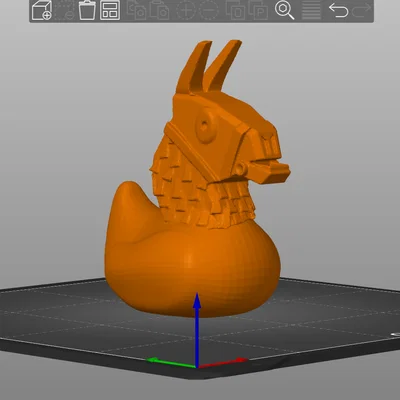400x400 pixels.
Task: Undo the last action with the left arrow
Action: coord(338,10)
